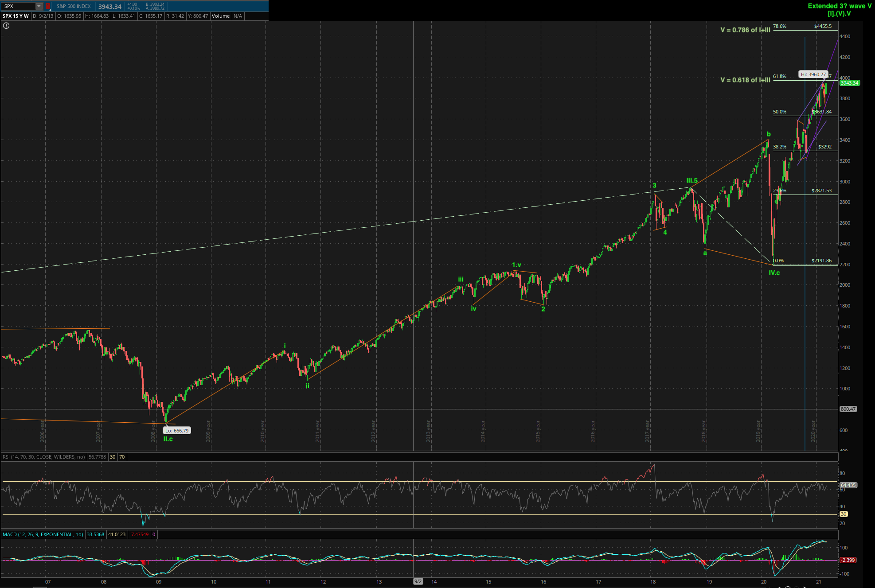Click the MACD -2.399 red value tag

tap(848, 560)
